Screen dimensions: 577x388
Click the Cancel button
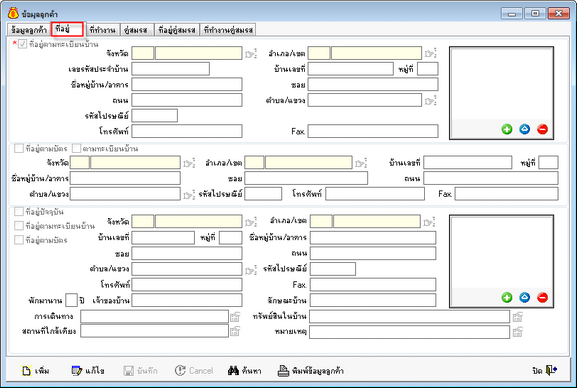pos(194,371)
